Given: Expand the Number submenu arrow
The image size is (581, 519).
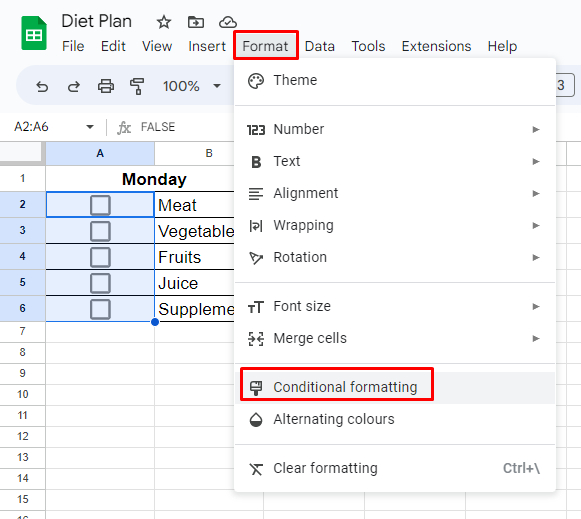Looking at the screenshot, I should click(536, 130).
